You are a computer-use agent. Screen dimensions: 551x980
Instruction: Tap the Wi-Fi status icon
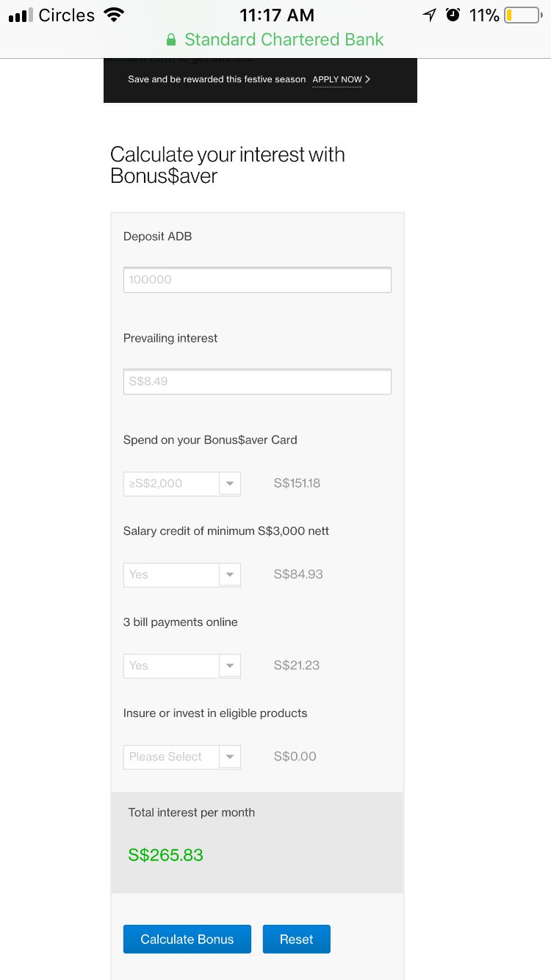[114, 15]
